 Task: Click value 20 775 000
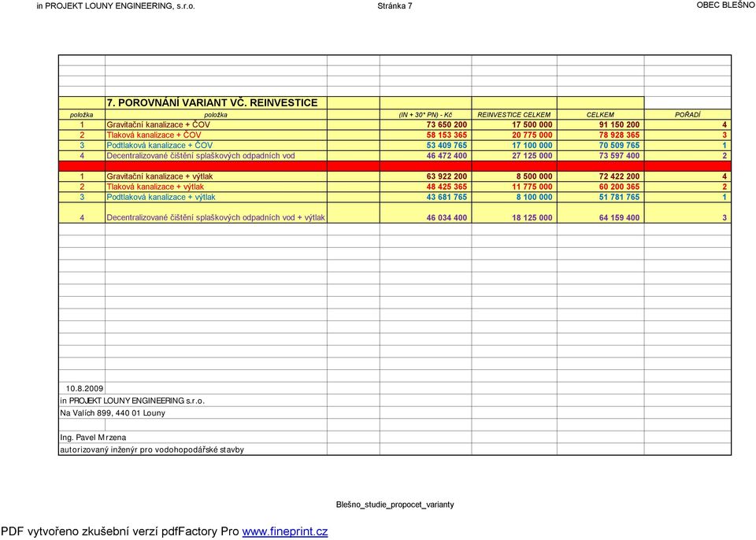pyautogui.click(x=532, y=135)
